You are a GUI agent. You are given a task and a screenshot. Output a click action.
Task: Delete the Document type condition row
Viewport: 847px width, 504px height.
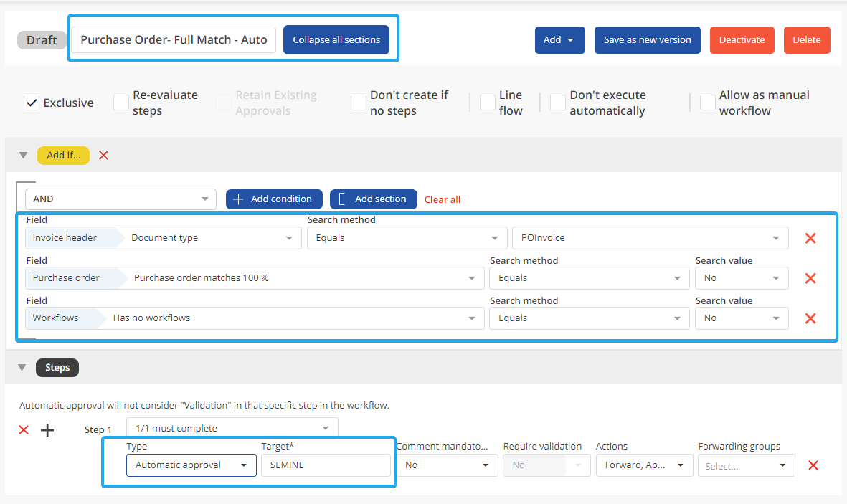(810, 238)
